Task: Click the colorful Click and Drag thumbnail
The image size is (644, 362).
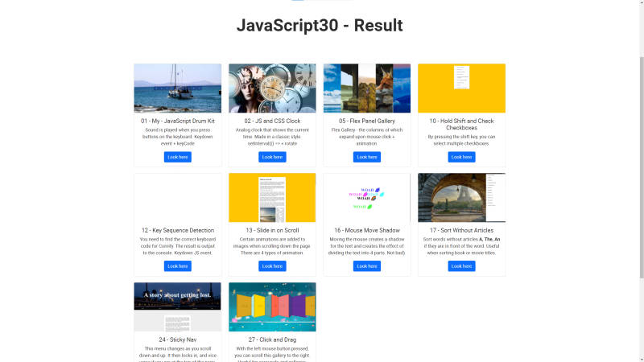Action: tap(272, 307)
